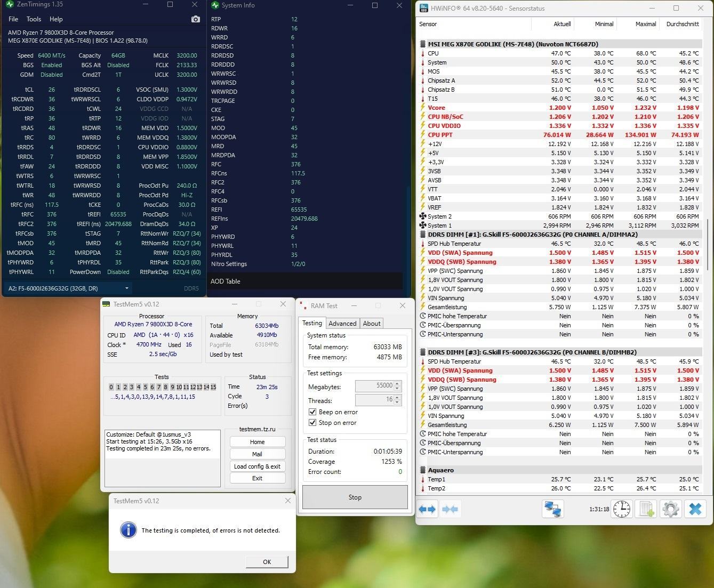Image resolution: width=714 pixels, height=588 pixels.
Task: Decrease the Threads spinner value
Action: [397, 402]
